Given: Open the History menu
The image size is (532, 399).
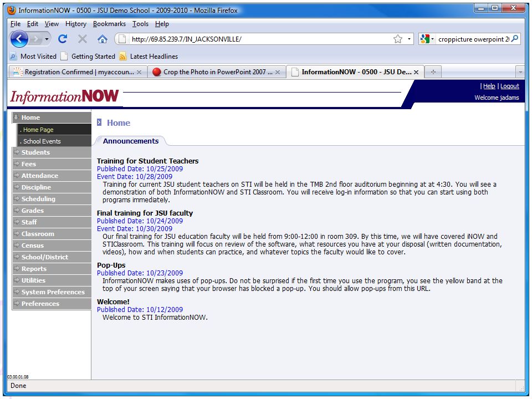Looking at the screenshot, I should point(76,24).
